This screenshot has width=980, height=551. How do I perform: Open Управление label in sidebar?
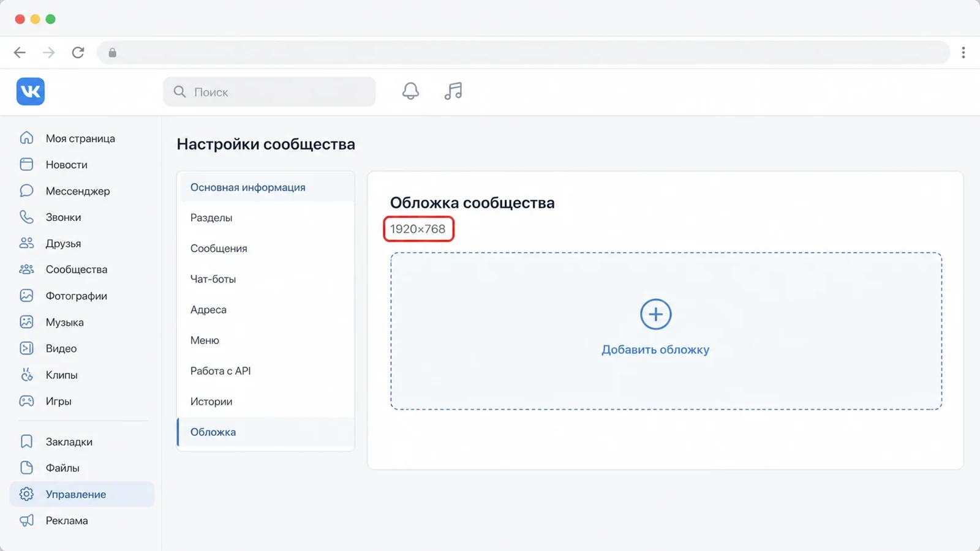[76, 494]
